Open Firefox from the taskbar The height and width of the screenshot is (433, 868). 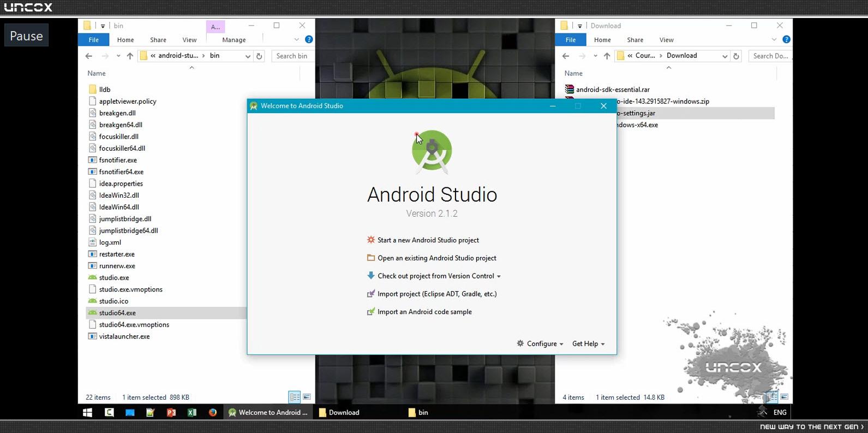213,413
